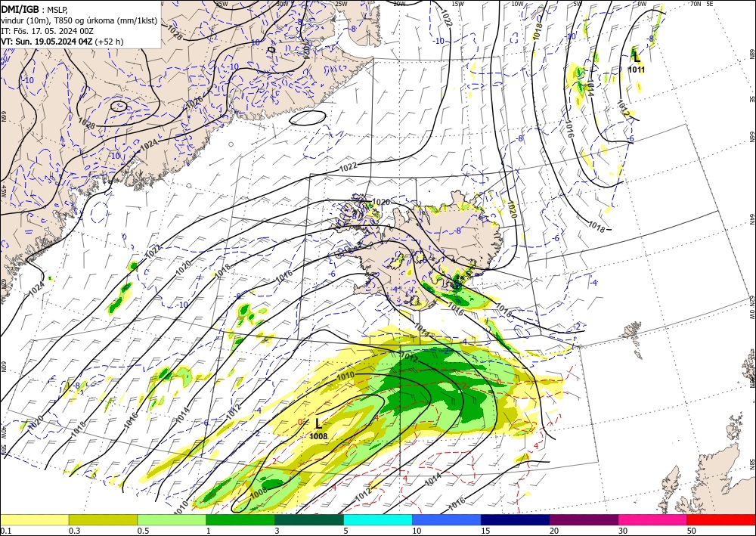Click the '10W' longitude label on top edge
This screenshot has width=756, height=536.
(x=517, y=4)
